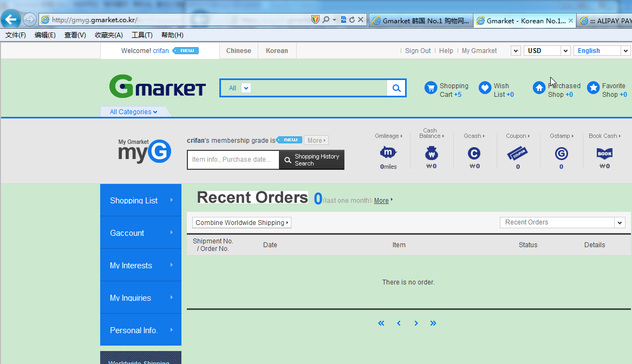Click the browser forward arrow button
Image resolution: width=632 pixels, height=364 pixels.
coord(29,19)
